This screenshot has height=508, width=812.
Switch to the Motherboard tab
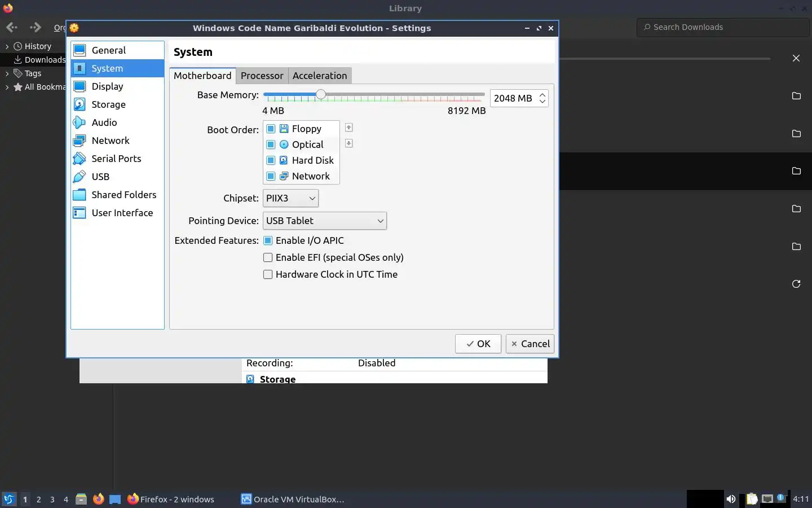tap(202, 76)
